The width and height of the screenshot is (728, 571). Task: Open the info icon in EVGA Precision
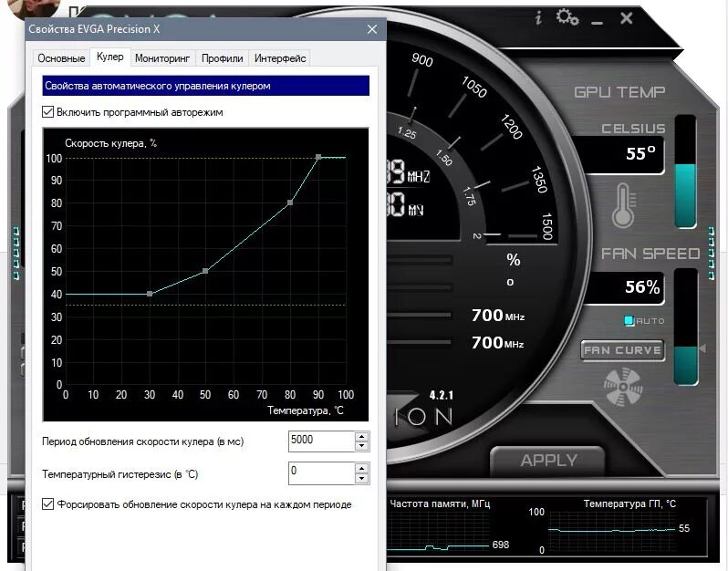tap(538, 18)
